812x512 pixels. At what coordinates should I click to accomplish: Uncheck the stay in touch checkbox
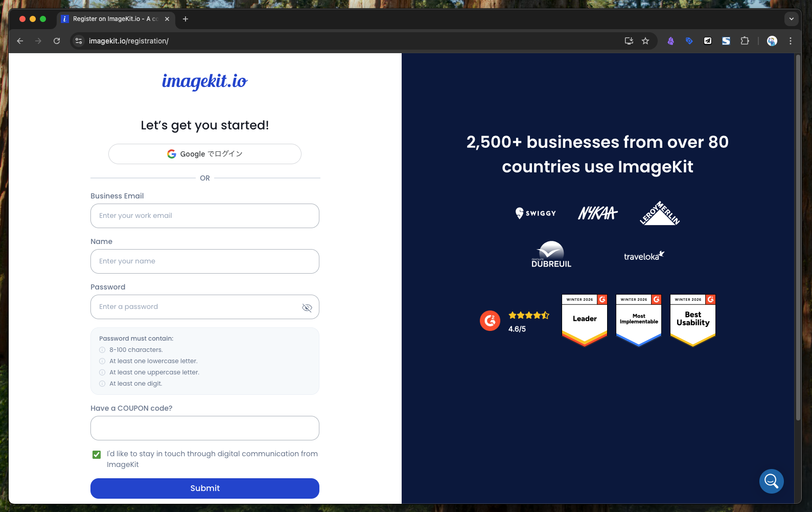(x=97, y=455)
